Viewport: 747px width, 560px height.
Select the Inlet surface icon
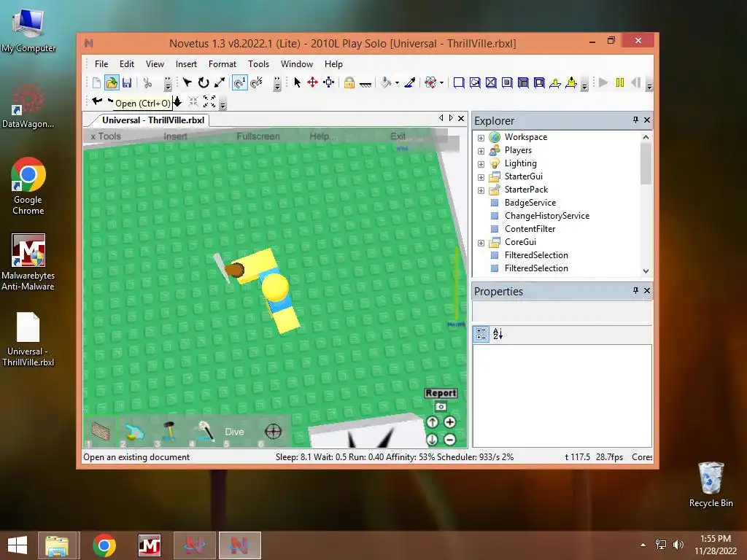click(x=523, y=83)
